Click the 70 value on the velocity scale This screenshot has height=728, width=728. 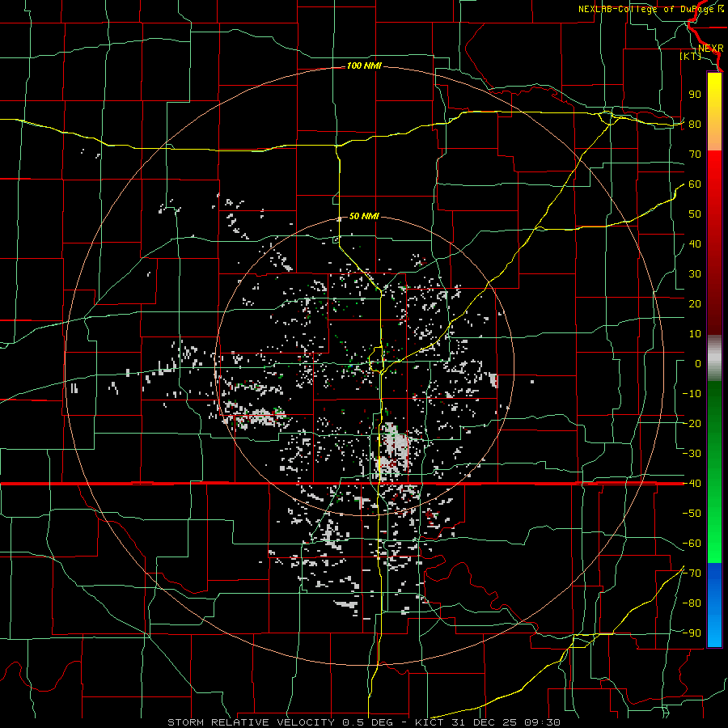pos(695,154)
